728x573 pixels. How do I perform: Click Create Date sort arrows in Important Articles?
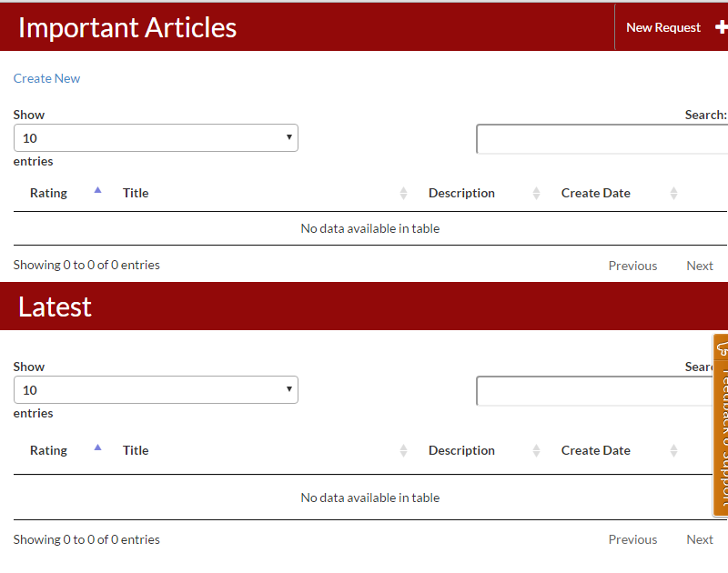coord(673,193)
